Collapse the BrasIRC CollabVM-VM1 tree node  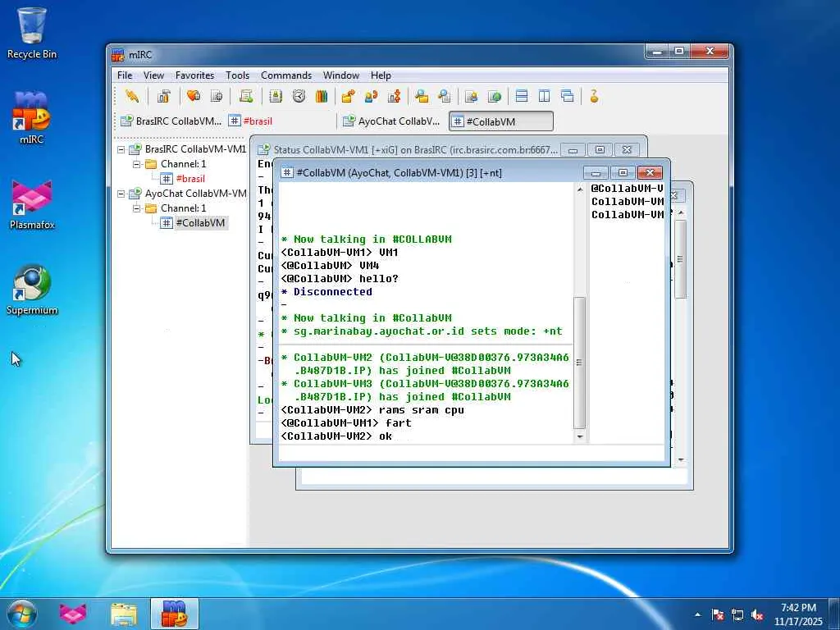pos(121,149)
